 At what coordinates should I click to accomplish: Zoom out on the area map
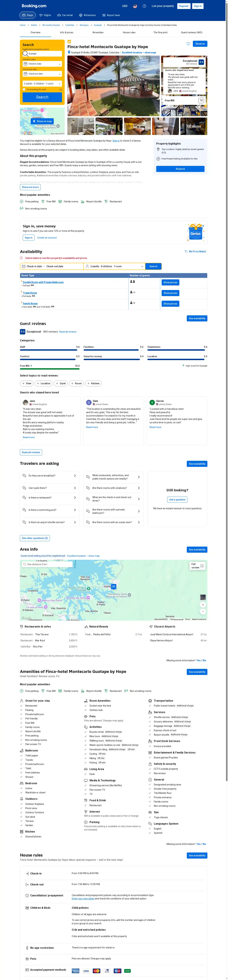pyautogui.click(x=203, y=611)
